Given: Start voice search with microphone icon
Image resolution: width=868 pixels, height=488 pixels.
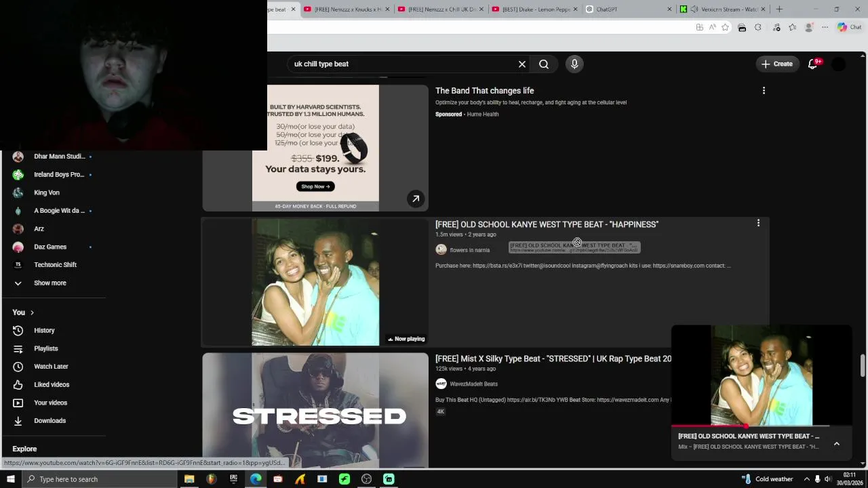Looking at the screenshot, I should (x=574, y=64).
